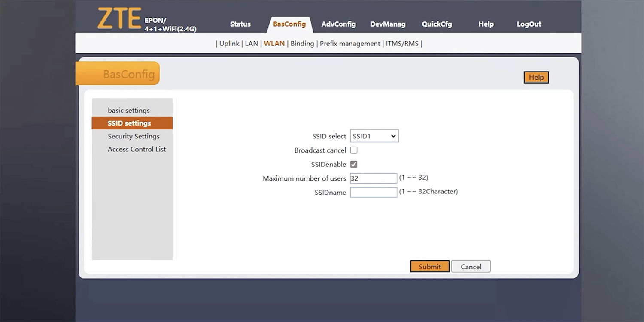Open the Uplink submenu link
Screen dimensions: 644x322
(x=229, y=43)
